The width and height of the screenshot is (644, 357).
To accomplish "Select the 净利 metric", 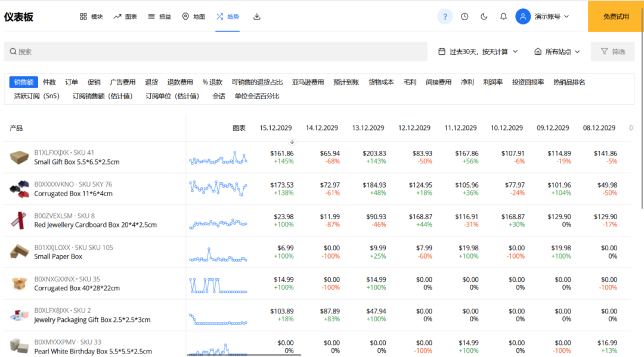I will pos(467,82).
